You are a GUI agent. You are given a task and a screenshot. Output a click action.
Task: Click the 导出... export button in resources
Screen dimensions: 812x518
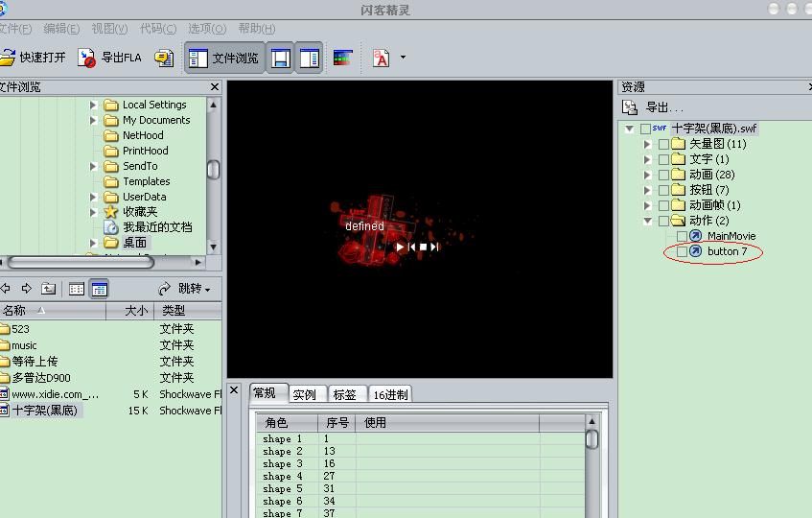[x=653, y=107]
